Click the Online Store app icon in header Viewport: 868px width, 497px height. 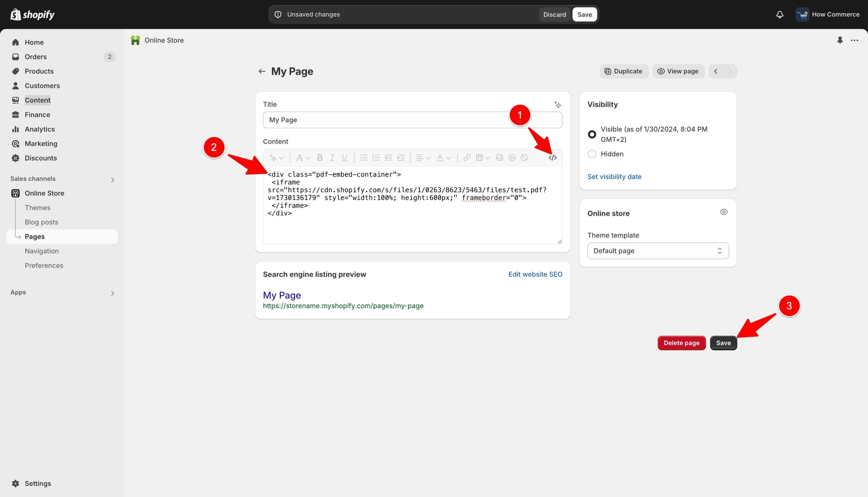click(x=136, y=40)
